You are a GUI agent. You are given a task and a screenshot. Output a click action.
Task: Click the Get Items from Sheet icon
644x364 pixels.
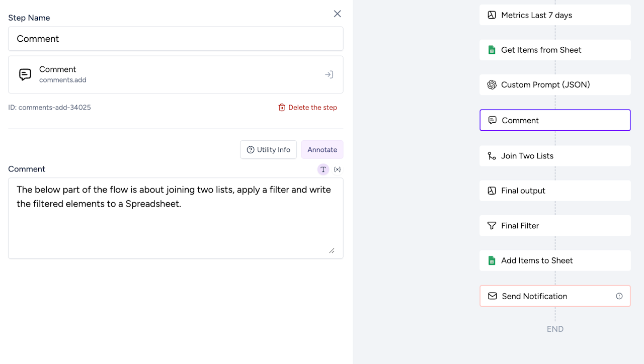492,50
